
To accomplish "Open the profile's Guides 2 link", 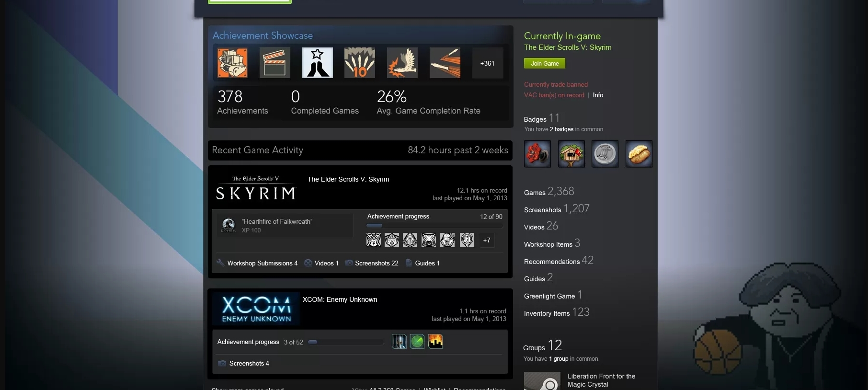I will tap(538, 278).
